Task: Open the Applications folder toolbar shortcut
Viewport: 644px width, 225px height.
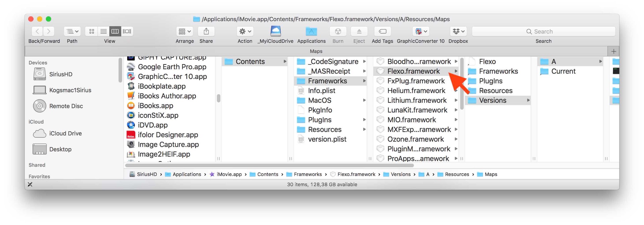Action: pos(311,31)
